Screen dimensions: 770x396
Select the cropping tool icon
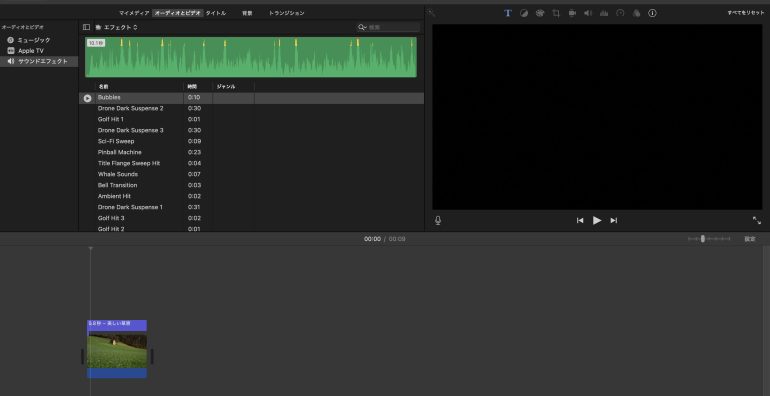coord(556,13)
